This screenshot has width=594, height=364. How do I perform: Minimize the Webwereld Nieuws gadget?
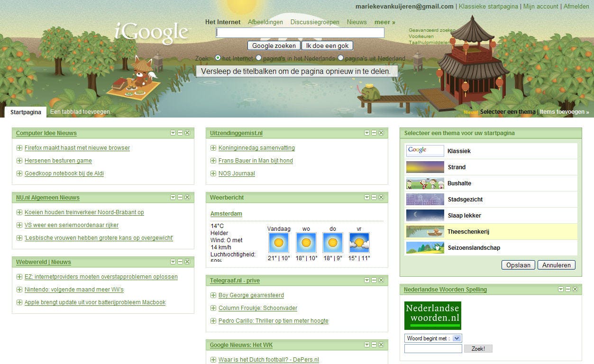(180, 262)
